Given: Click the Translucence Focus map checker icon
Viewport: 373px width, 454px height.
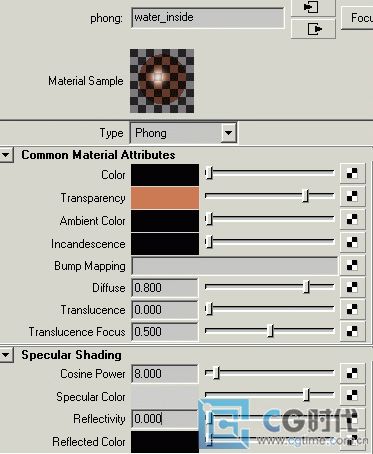Looking at the screenshot, I should 352,331.
